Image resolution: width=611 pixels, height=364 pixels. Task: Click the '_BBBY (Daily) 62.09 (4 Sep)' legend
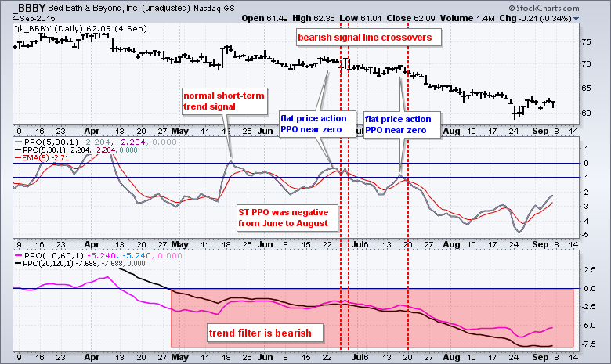85,28
